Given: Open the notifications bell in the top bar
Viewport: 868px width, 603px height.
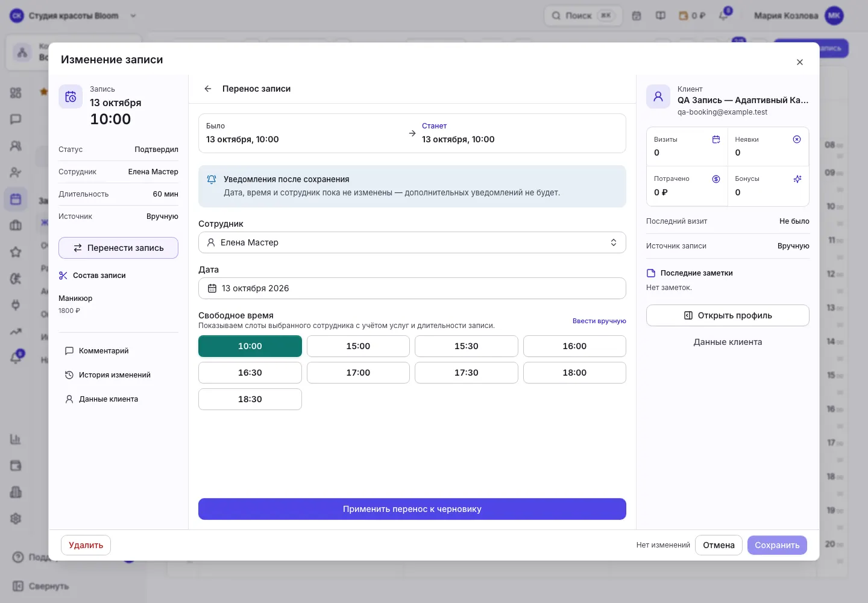Looking at the screenshot, I should pos(723,16).
